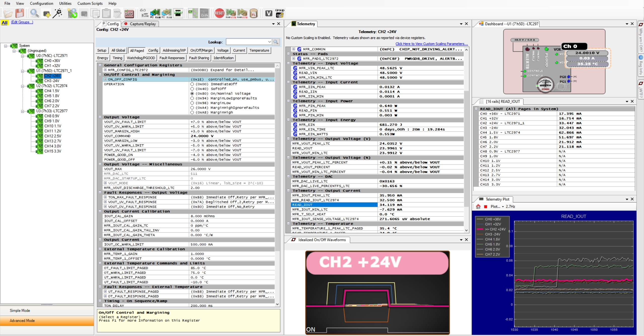
Task: Select the SoftOff operation radio button
Action: click(192, 89)
